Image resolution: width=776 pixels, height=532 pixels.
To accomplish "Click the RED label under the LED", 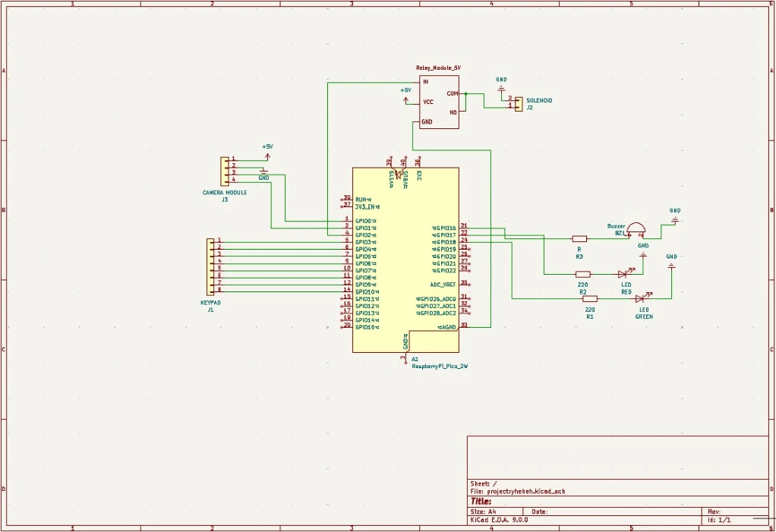I will [x=626, y=292].
